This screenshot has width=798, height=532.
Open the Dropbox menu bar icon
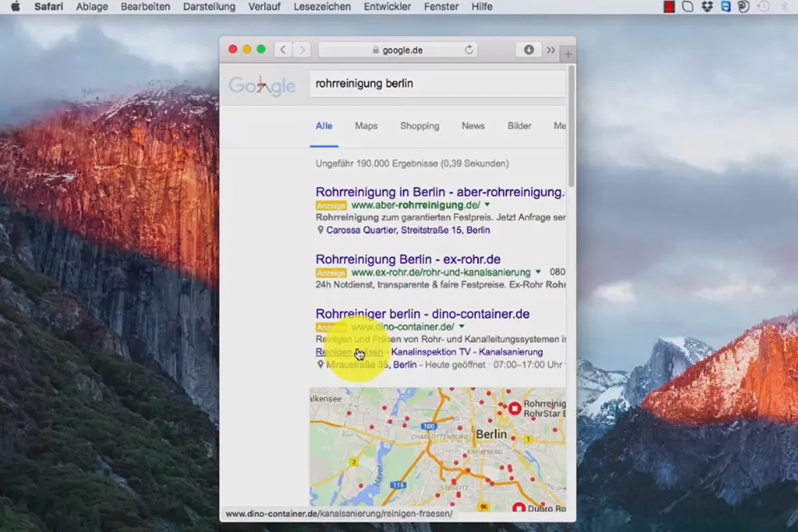click(707, 7)
